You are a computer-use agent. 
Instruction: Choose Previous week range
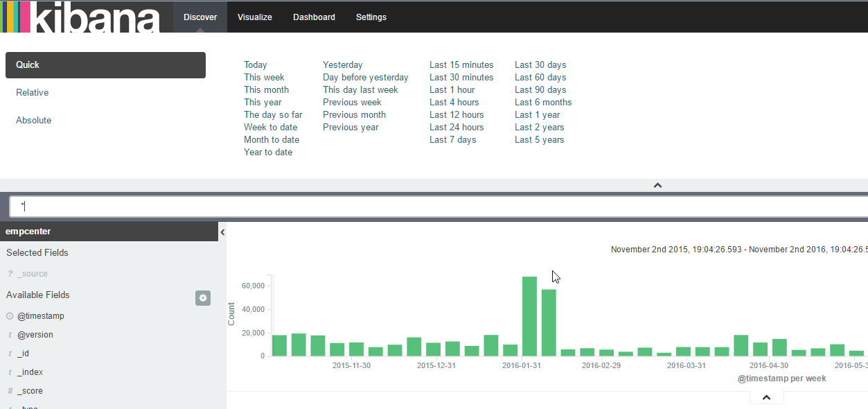[352, 103]
